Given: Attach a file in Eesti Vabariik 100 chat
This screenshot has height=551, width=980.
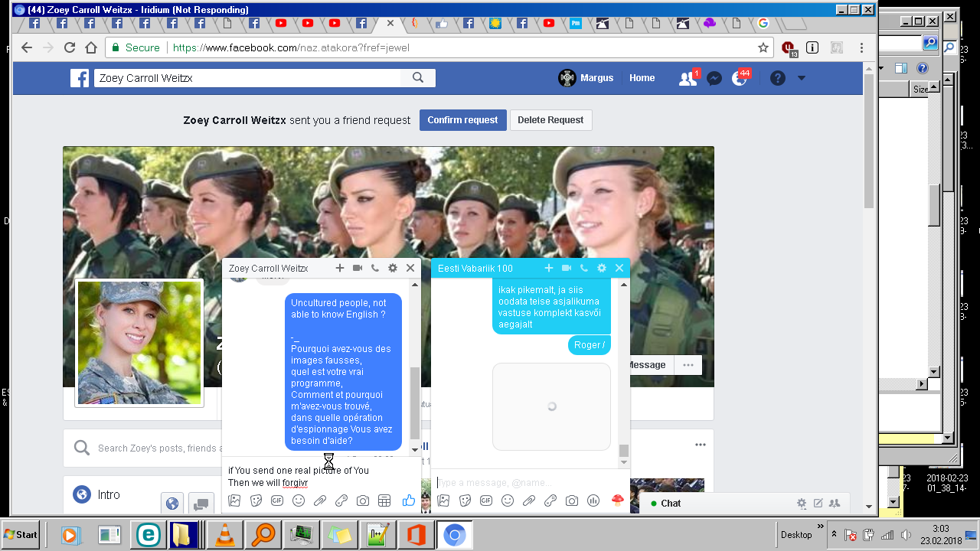Looking at the screenshot, I should coord(528,500).
